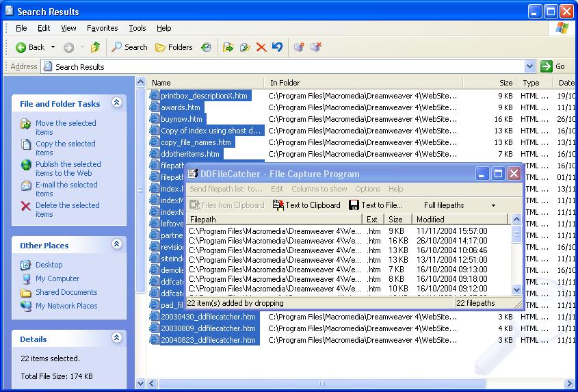Select the 20030809_ddfilecatcher.htm file

(208, 328)
